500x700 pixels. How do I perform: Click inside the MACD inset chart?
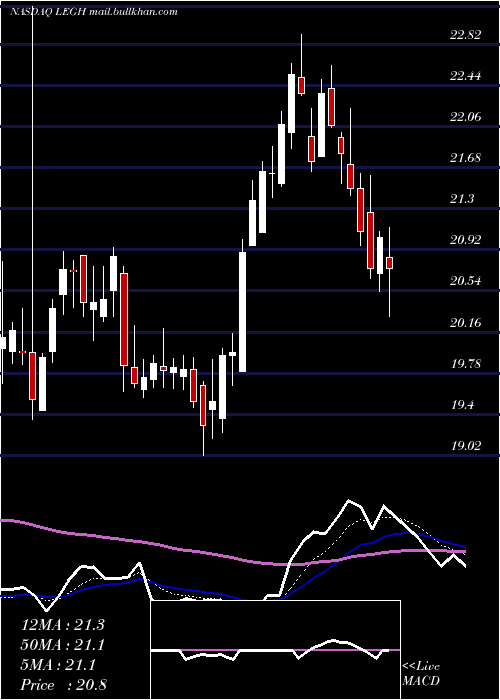point(275,650)
